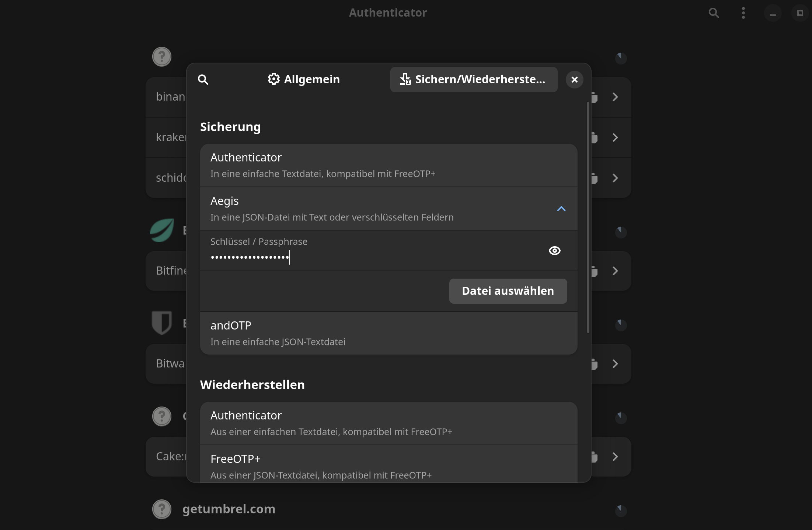
Task: Choose Authenticator backup under Sicherung
Action: [388, 165]
